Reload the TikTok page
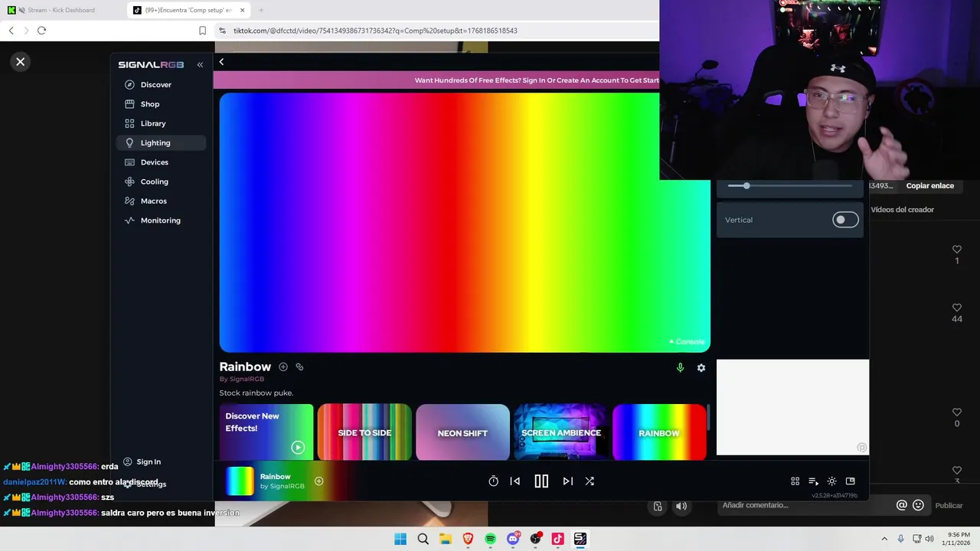 [41, 31]
